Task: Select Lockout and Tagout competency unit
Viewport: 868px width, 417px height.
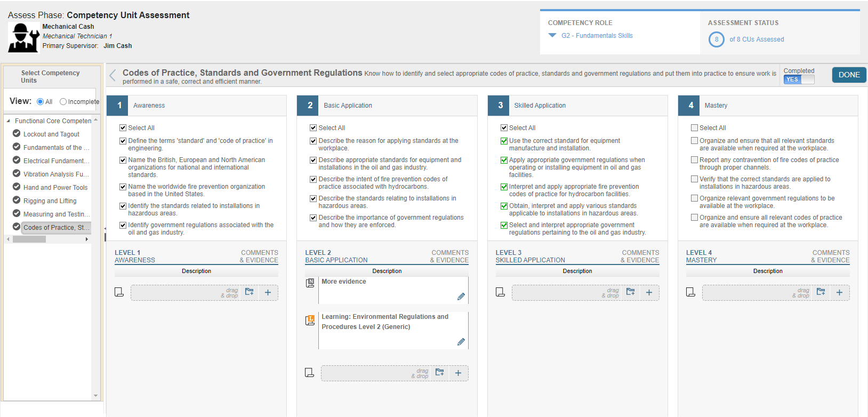Action: click(x=51, y=134)
